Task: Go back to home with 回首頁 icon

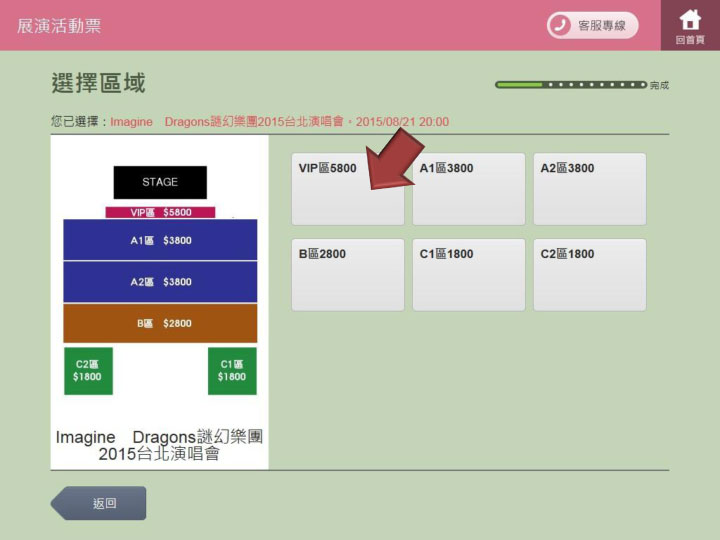Action: (x=690, y=25)
